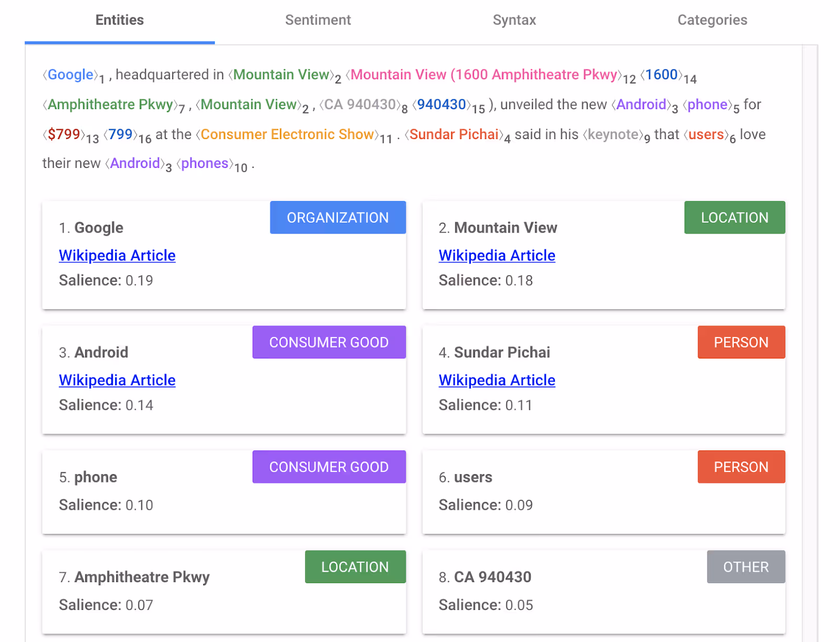
Task: Click 'Salience: 0.11' on the Sundar Pichai card
Action: [x=486, y=405]
